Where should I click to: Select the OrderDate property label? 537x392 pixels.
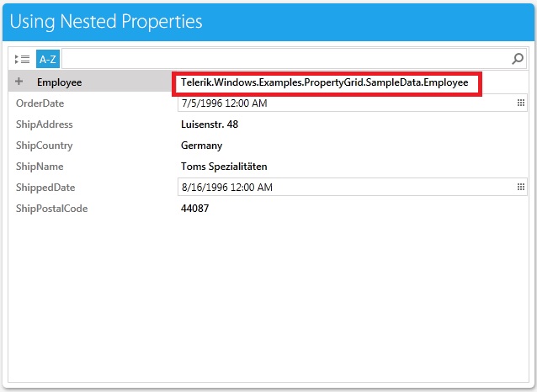[40, 103]
